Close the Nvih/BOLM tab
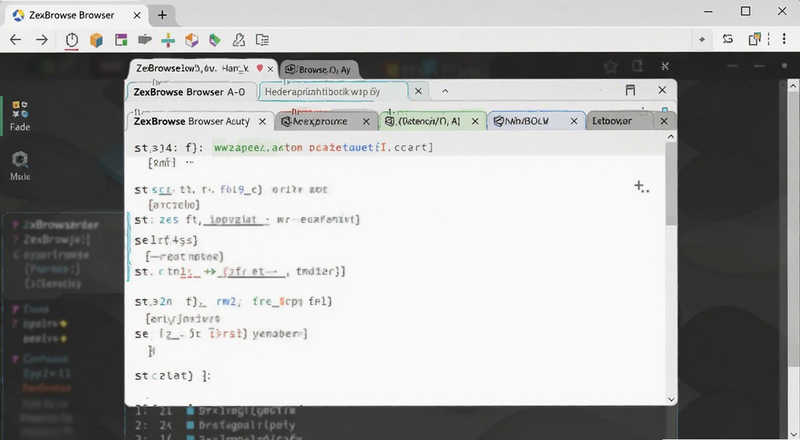The height and width of the screenshot is (440, 800). click(x=574, y=121)
